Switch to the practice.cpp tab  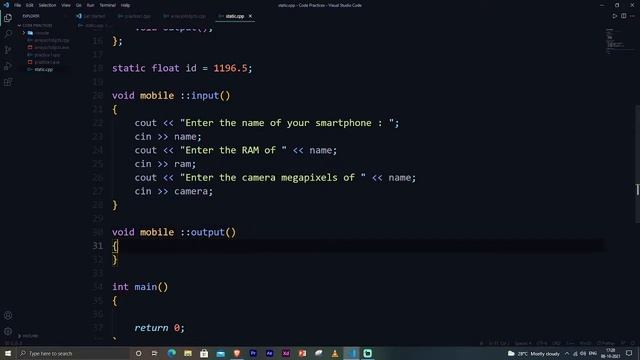pos(134,16)
